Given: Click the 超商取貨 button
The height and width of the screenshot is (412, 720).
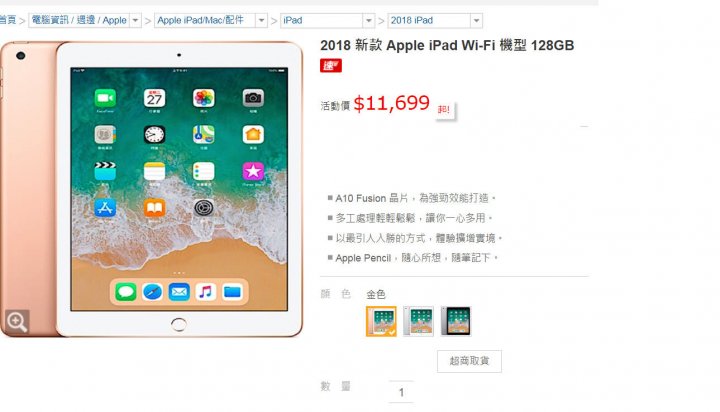Looking at the screenshot, I should click(469, 361).
